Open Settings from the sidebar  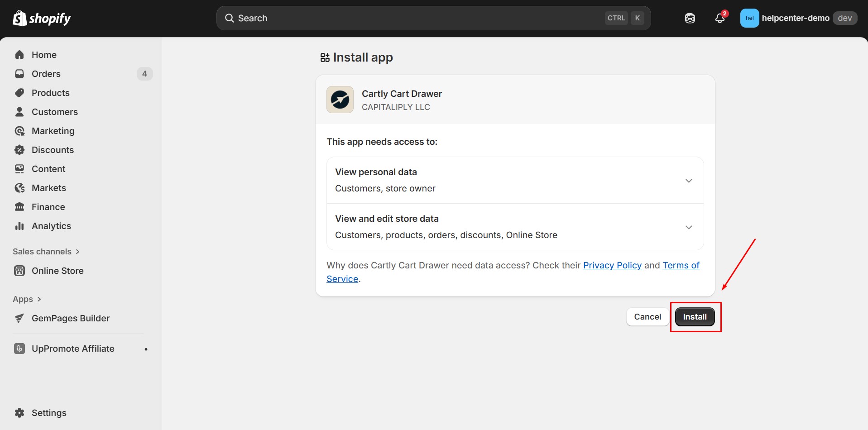pos(48,412)
